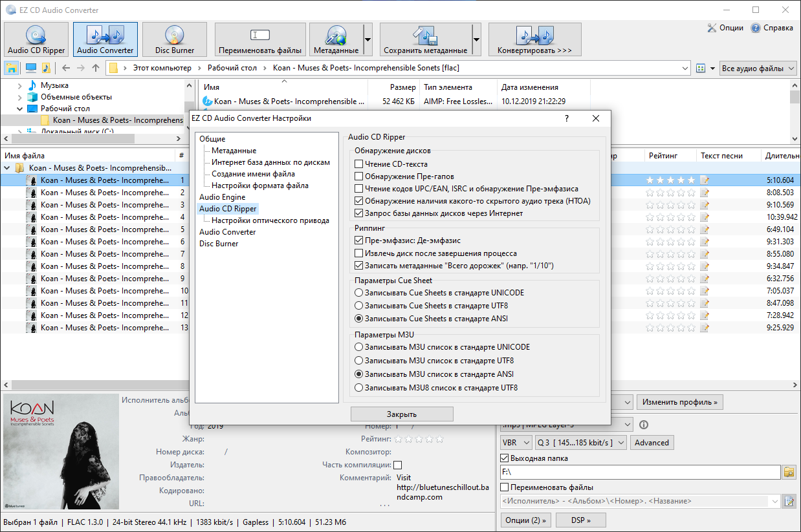Select Cue Sheets in UTF8 standard radio
801x532 pixels.
click(358, 306)
